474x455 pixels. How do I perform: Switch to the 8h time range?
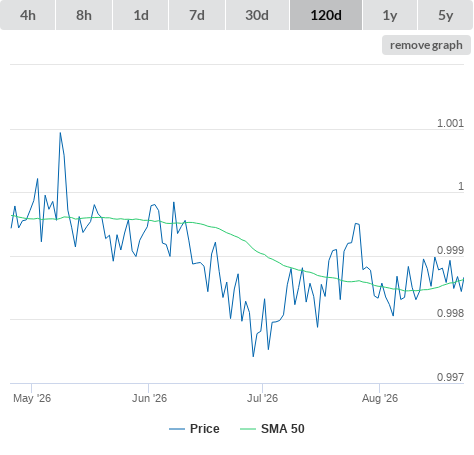[84, 15]
